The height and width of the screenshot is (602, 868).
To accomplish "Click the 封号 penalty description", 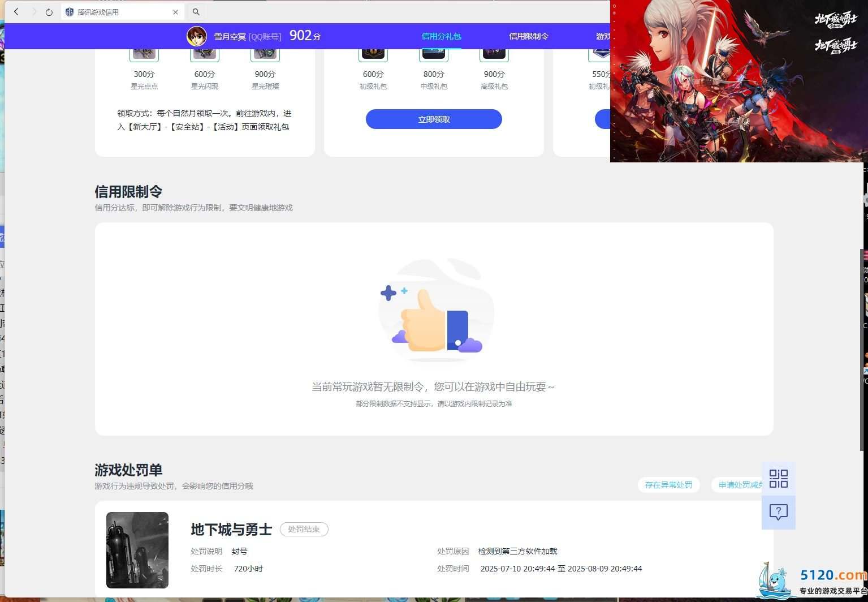I will (x=239, y=551).
